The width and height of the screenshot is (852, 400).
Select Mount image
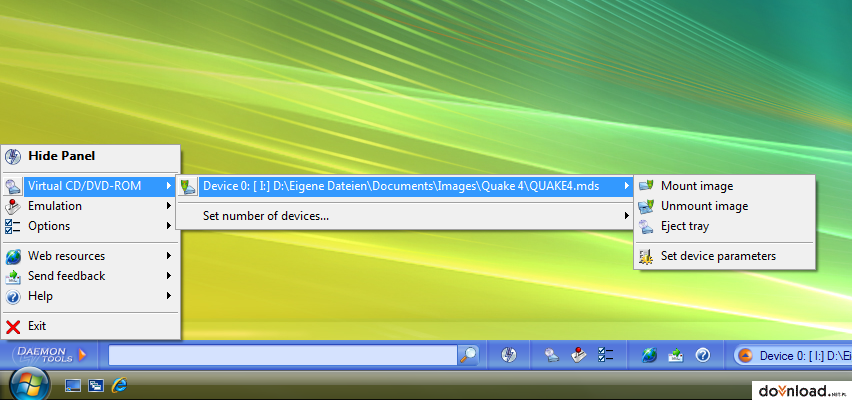click(x=724, y=186)
